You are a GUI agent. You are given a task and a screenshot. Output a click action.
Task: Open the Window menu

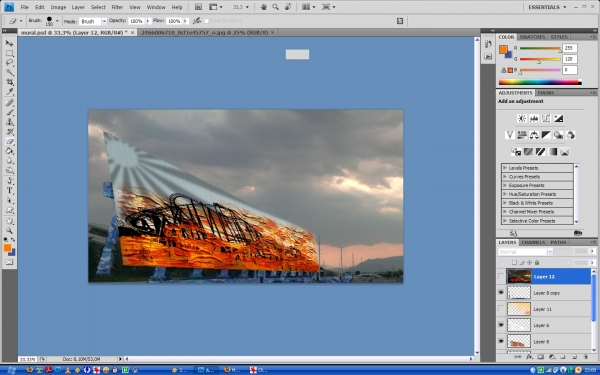[156, 7]
